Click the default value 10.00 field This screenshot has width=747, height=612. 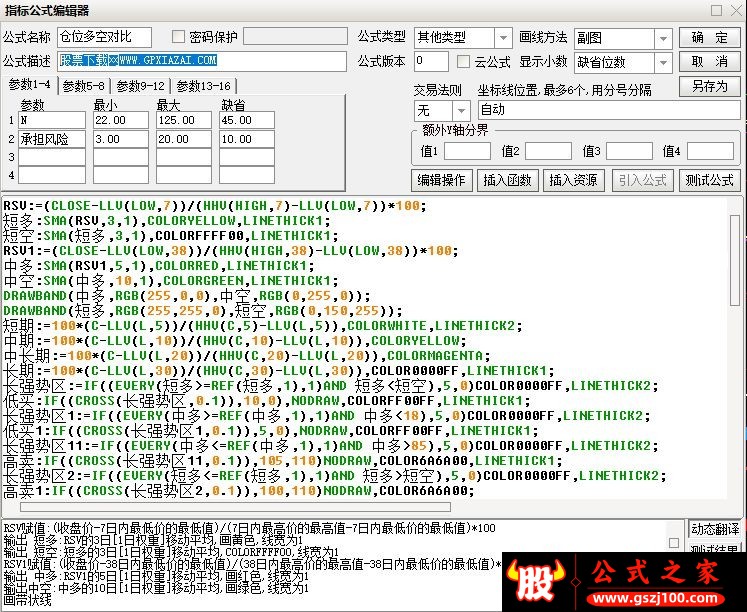[247, 139]
